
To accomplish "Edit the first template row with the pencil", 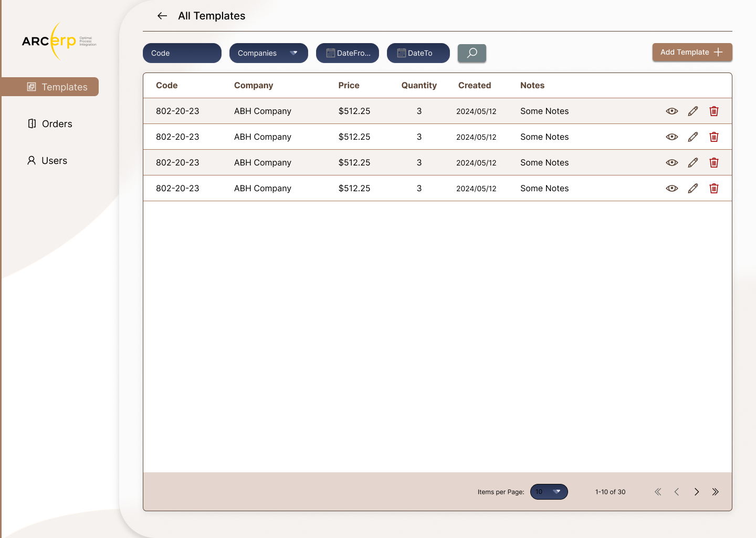I will (x=693, y=111).
